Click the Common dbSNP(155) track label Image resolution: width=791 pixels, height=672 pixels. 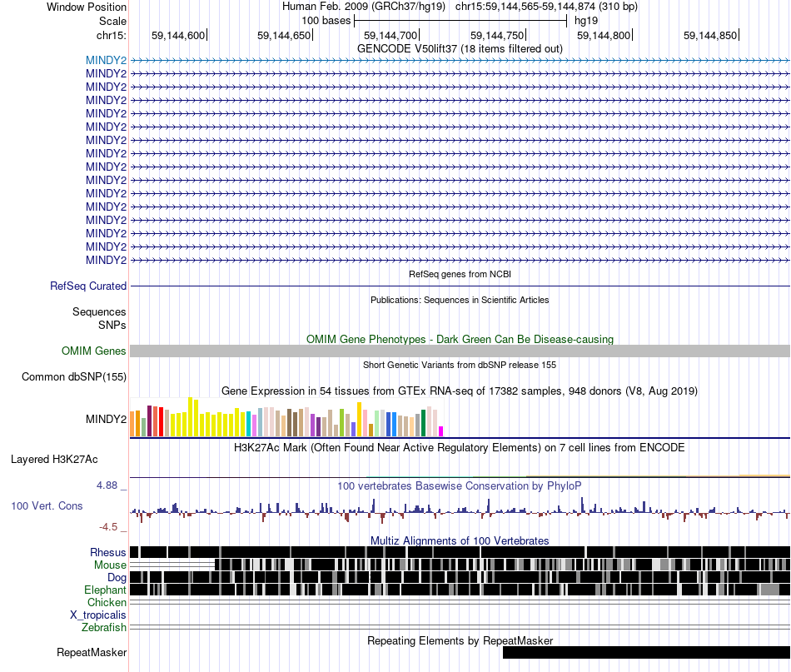(74, 377)
